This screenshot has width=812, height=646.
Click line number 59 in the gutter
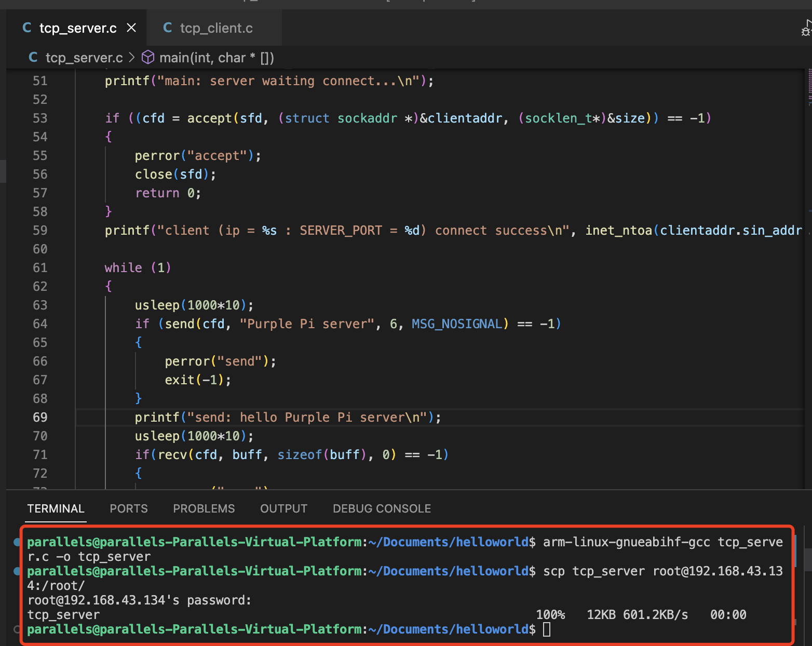(40, 231)
